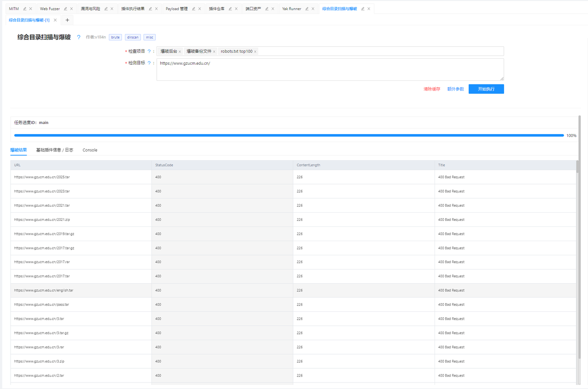Close the Payload 管理 tab
The width and height of the screenshot is (588, 389).
click(x=199, y=9)
